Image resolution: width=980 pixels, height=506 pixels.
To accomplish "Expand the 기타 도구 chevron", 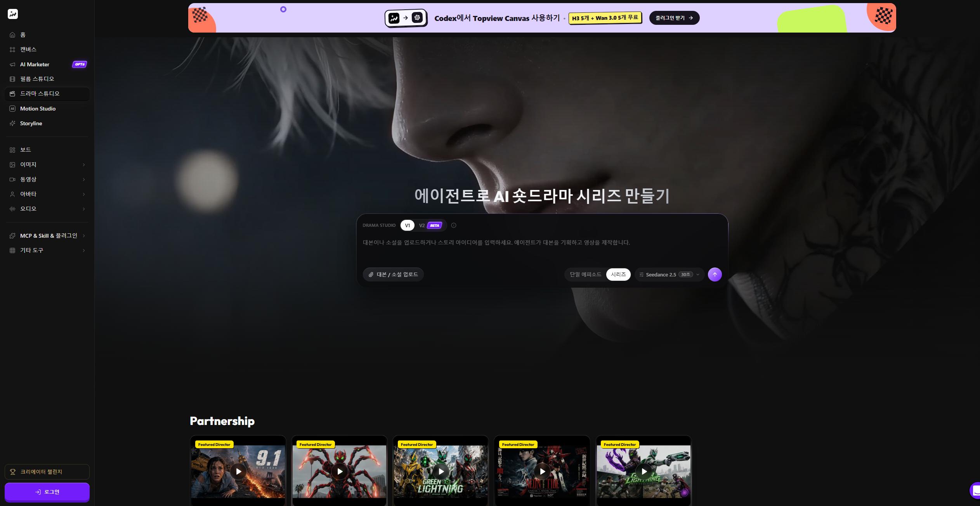I will 84,250.
